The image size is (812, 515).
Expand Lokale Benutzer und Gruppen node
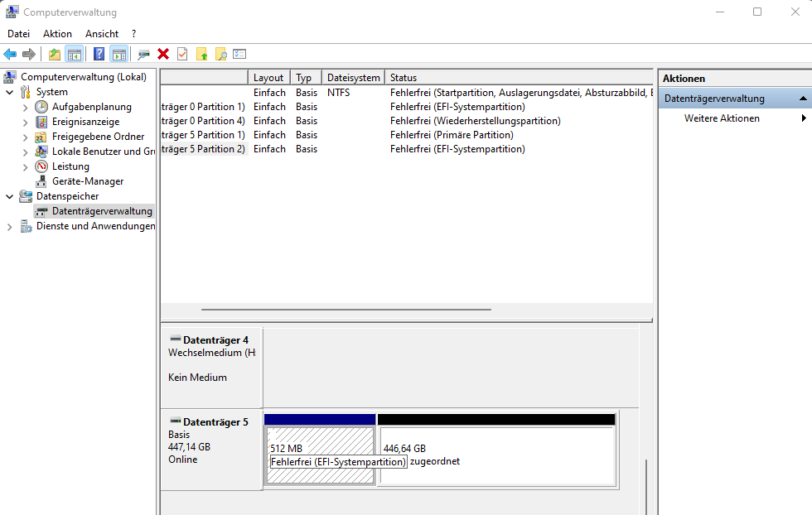tap(26, 152)
